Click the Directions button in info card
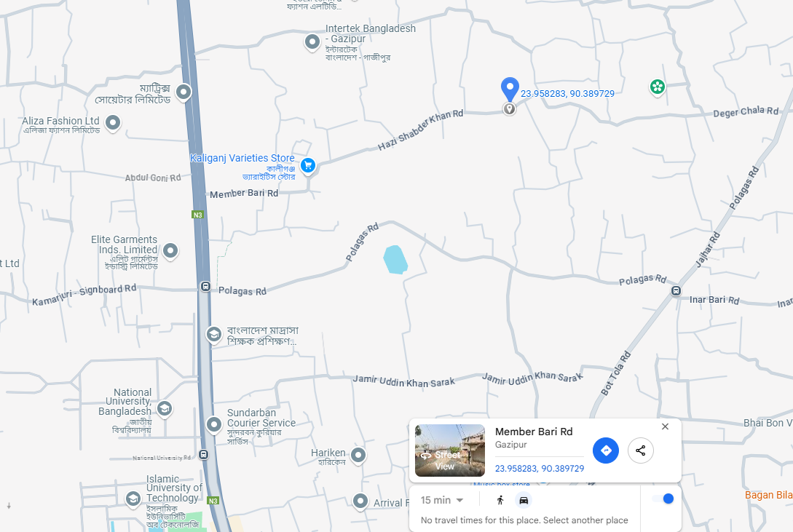793x532 pixels. pos(605,450)
